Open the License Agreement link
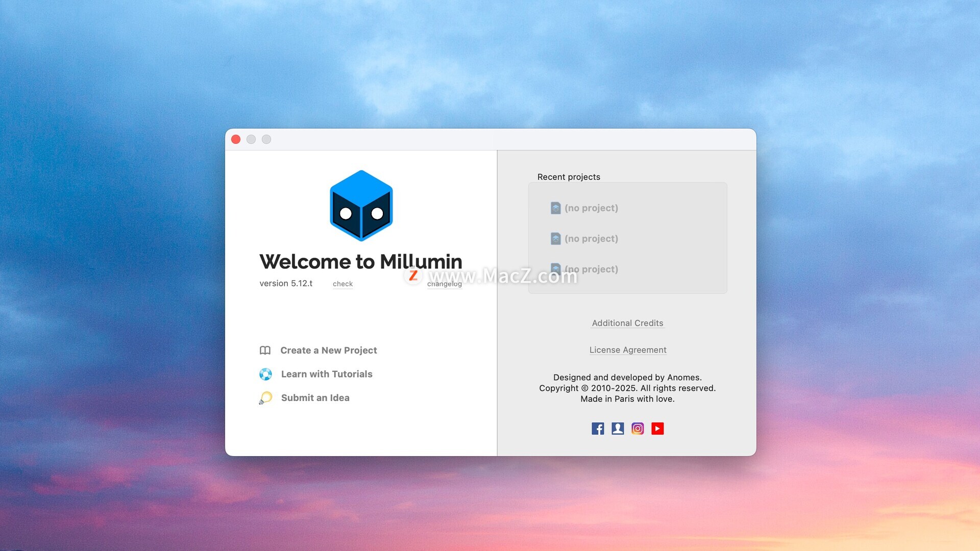The width and height of the screenshot is (980, 551). (628, 350)
